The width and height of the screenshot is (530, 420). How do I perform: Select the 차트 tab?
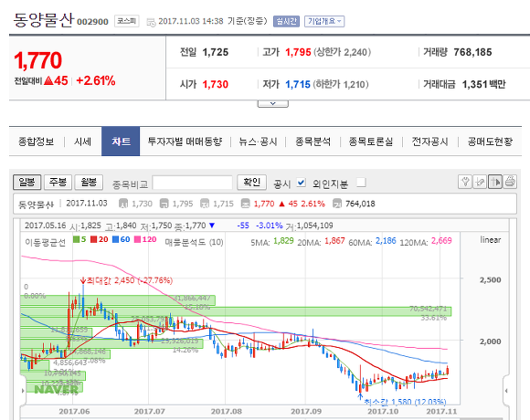121,142
